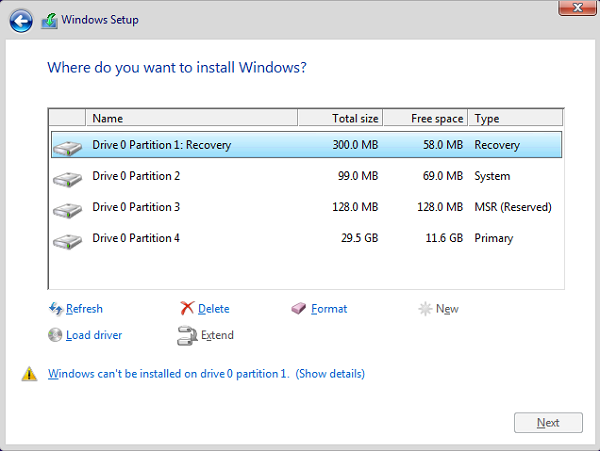
Task: Click the 29.5 GB total size cell
Action: point(360,238)
